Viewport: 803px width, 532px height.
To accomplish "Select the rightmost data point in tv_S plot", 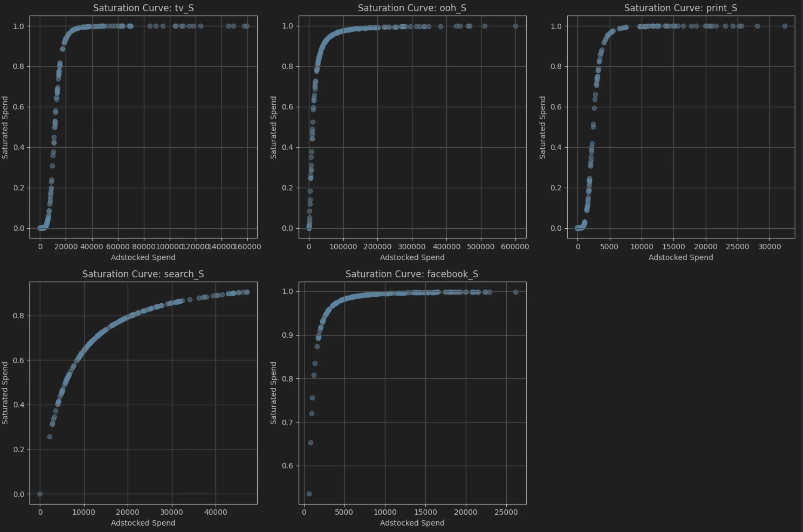I will (247, 26).
